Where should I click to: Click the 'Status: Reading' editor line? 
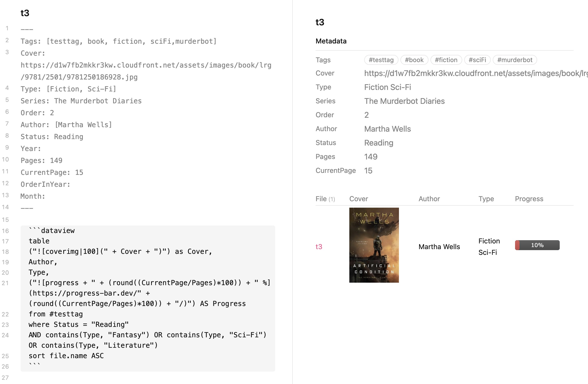[52, 137]
